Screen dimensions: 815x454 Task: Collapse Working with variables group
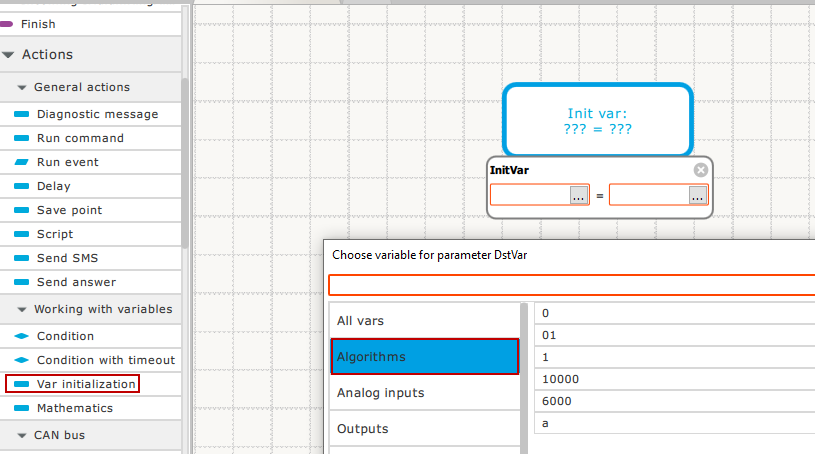point(22,310)
